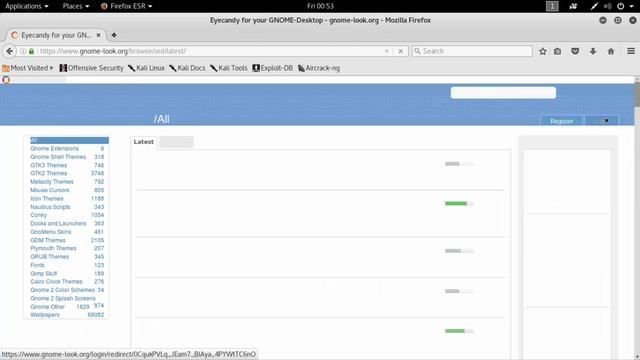Stop page loading with the X button
This screenshot has height=360, width=640.
click(x=400, y=51)
